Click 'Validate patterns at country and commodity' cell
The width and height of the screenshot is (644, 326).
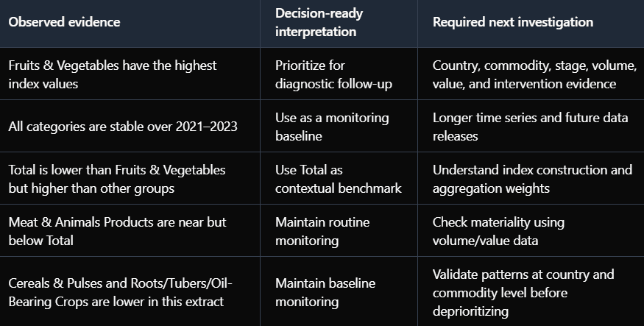(x=531, y=291)
